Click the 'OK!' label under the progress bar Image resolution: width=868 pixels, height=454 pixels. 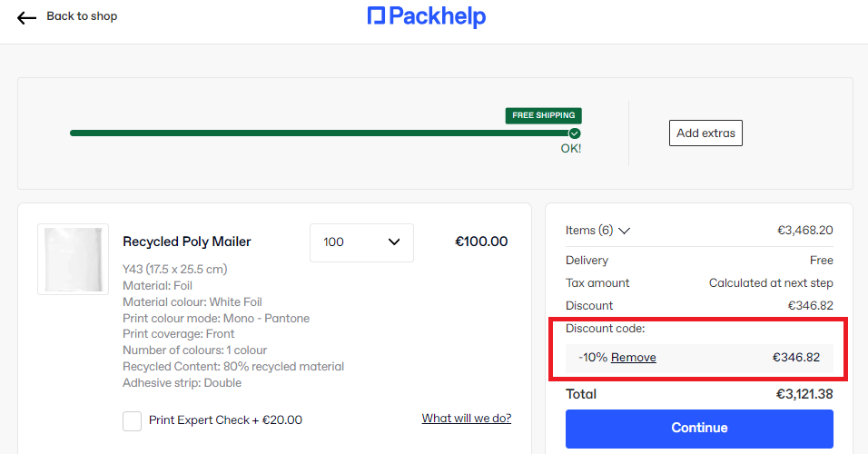coord(570,149)
